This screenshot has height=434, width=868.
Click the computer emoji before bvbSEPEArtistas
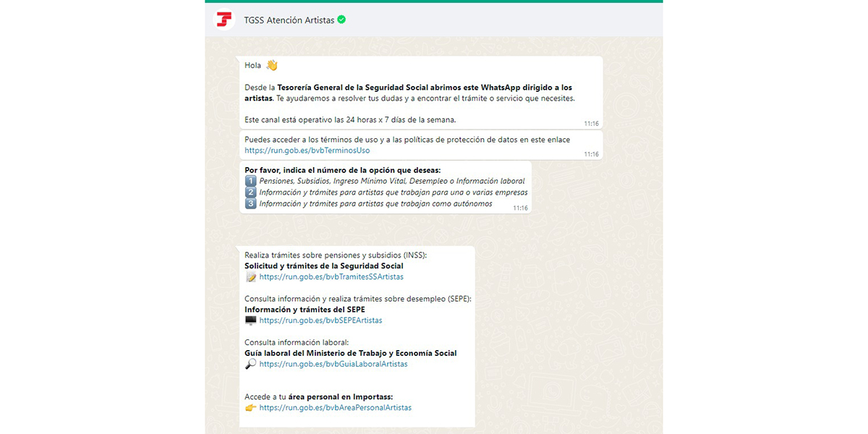tap(251, 320)
